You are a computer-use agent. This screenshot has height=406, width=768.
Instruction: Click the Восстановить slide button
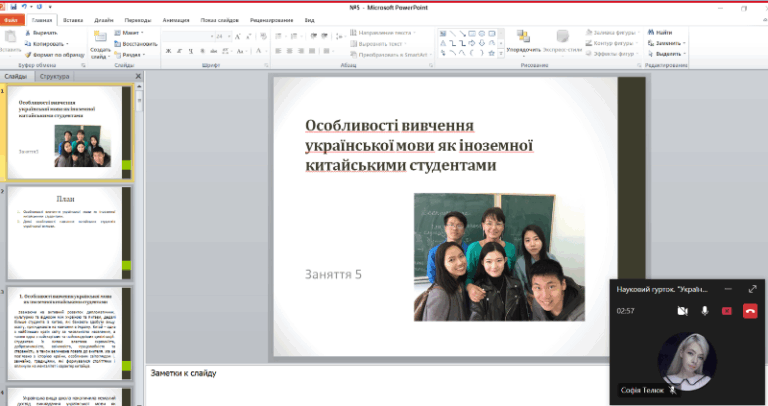[x=136, y=44]
